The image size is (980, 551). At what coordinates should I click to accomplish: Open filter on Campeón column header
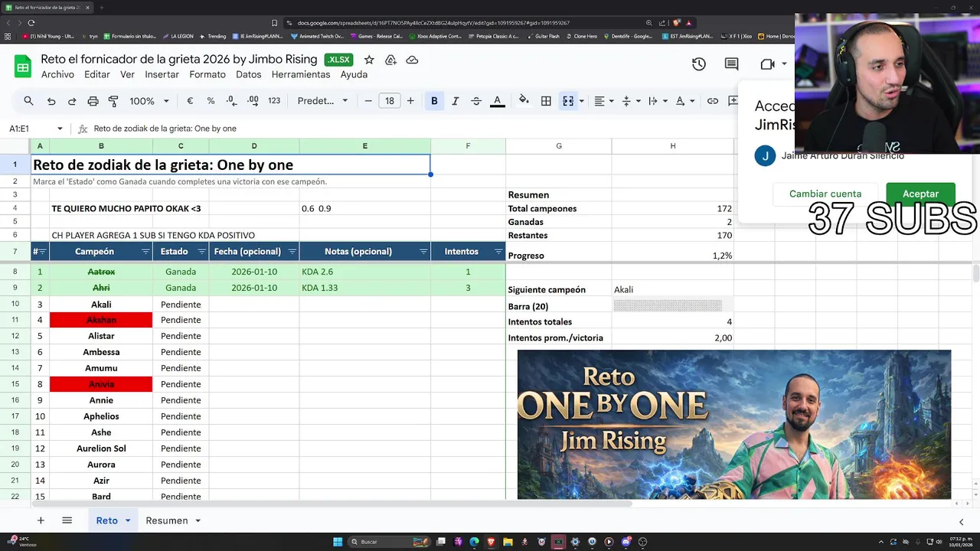[145, 252]
